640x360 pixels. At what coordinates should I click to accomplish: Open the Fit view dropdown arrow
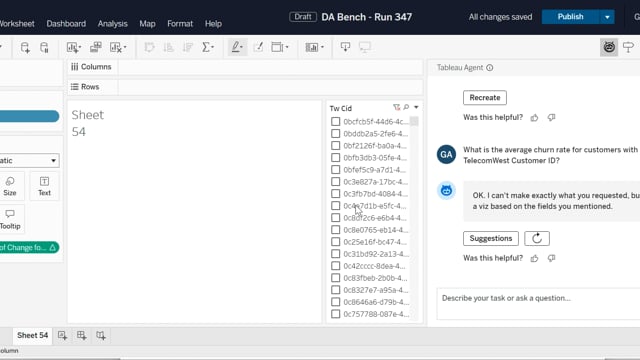pyautogui.click(x=287, y=47)
